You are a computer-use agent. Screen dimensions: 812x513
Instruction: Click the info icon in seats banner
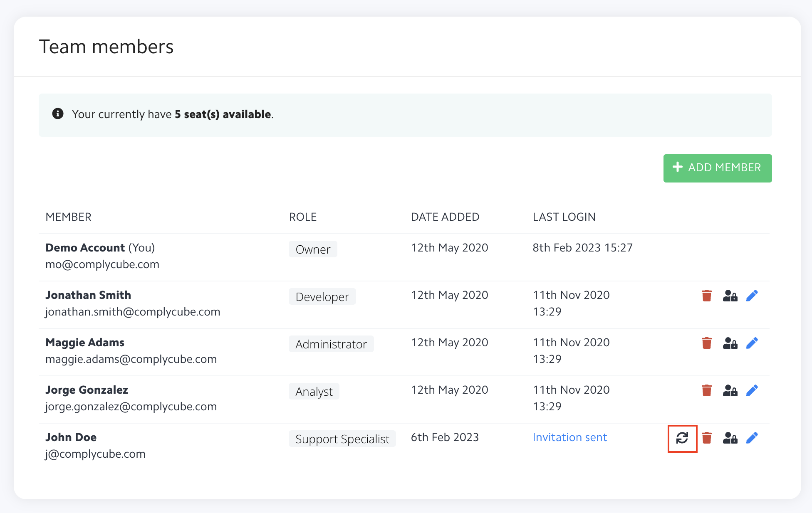pos(58,113)
